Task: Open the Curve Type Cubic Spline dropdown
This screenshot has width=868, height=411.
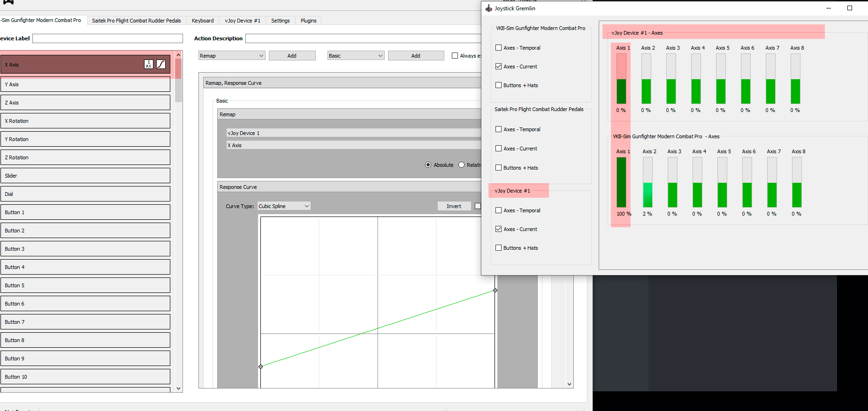Action: [284, 206]
